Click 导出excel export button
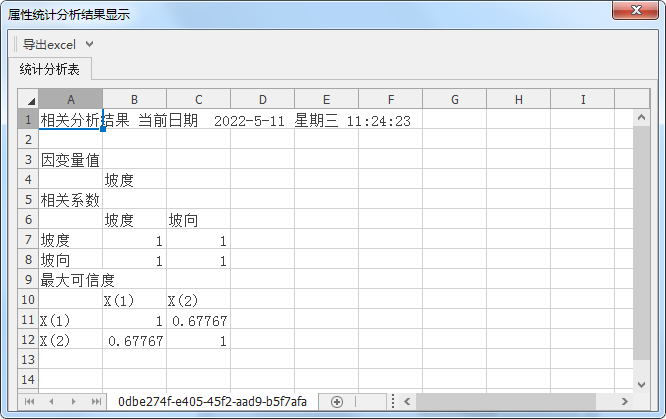 49,44
